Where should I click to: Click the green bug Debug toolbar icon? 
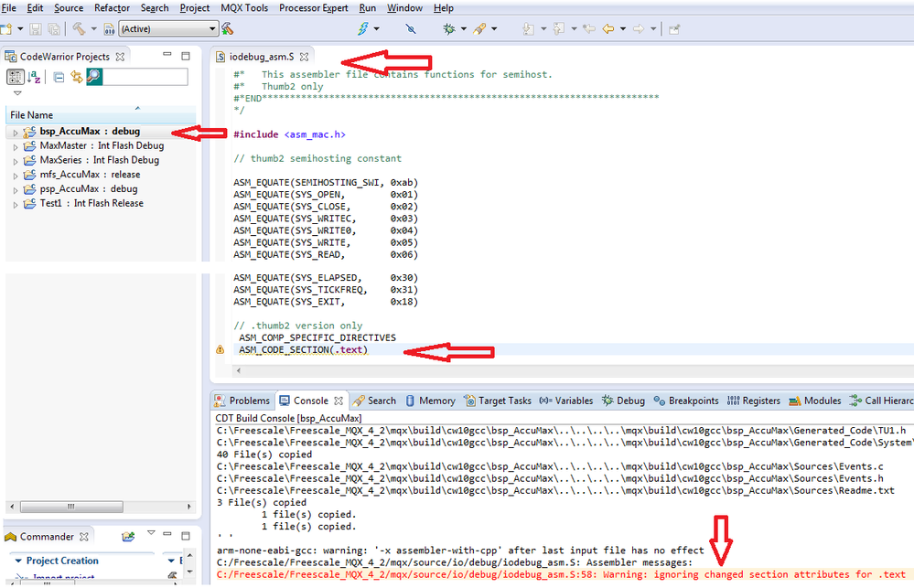click(449, 28)
